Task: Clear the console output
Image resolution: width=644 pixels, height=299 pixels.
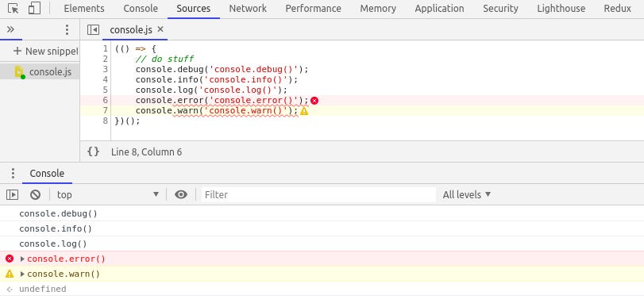Action: (35, 195)
